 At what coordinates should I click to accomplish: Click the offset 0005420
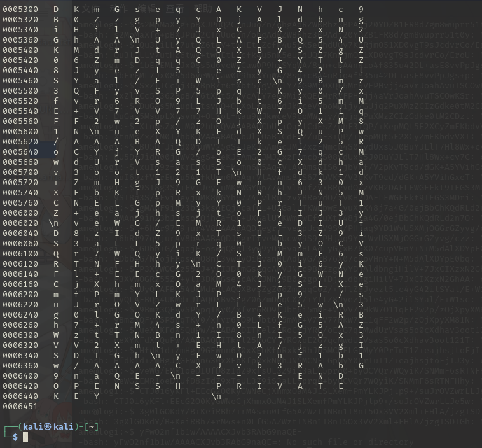point(20,60)
